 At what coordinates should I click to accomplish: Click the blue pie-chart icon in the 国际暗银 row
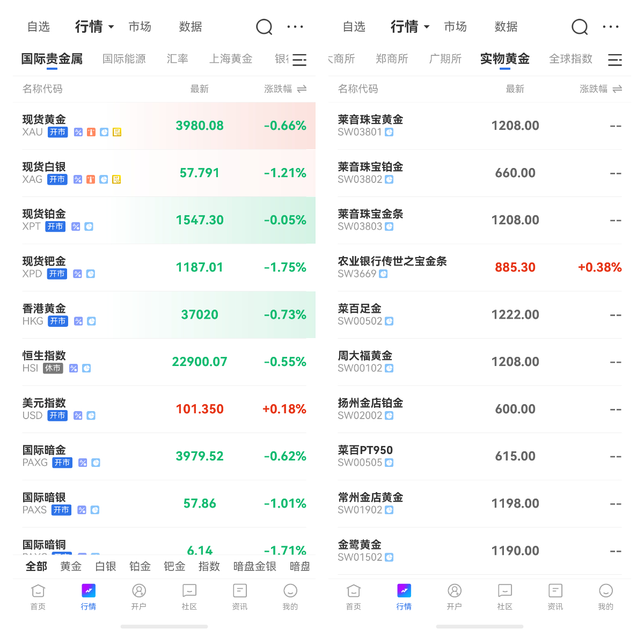pyautogui.click(x=95, y=510)
